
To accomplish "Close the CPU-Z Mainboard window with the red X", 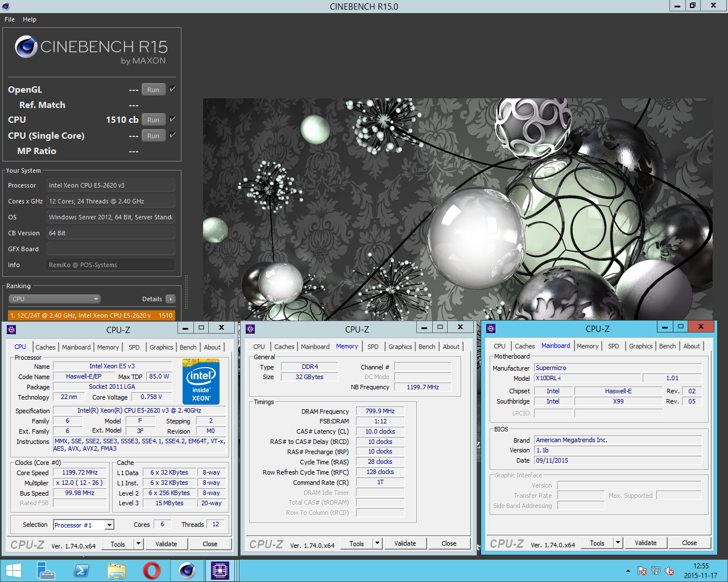I will (701, 326).
